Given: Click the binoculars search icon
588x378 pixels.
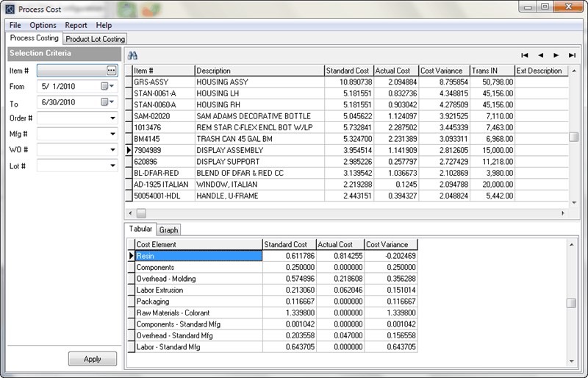Looking at the screenshot, I should point(133,55).
